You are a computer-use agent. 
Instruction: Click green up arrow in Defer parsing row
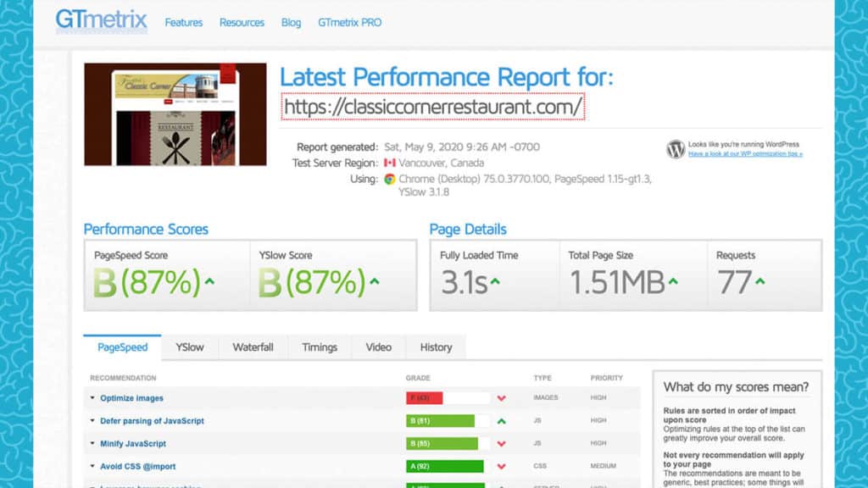tap(502, 421)
